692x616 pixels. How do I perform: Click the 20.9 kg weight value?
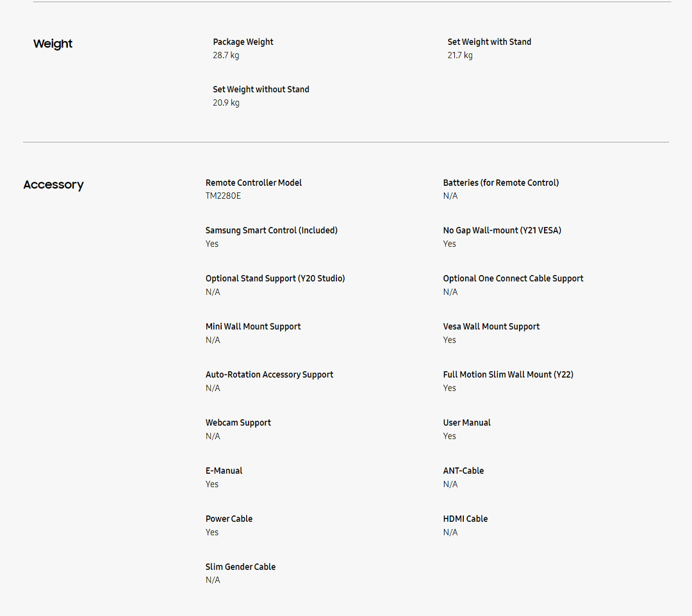click(226, 103)
